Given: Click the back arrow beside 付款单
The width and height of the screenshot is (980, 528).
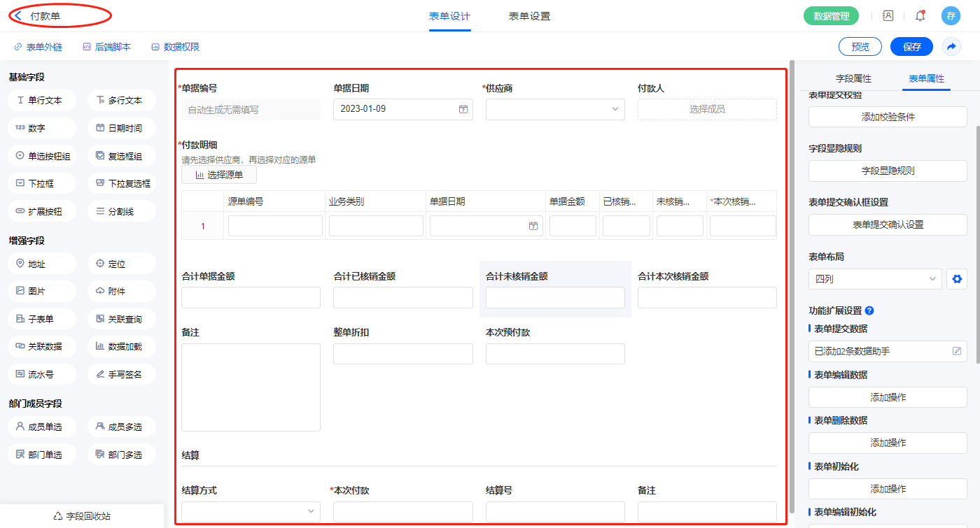Looking at the screenshot, I should click(18, 15).
